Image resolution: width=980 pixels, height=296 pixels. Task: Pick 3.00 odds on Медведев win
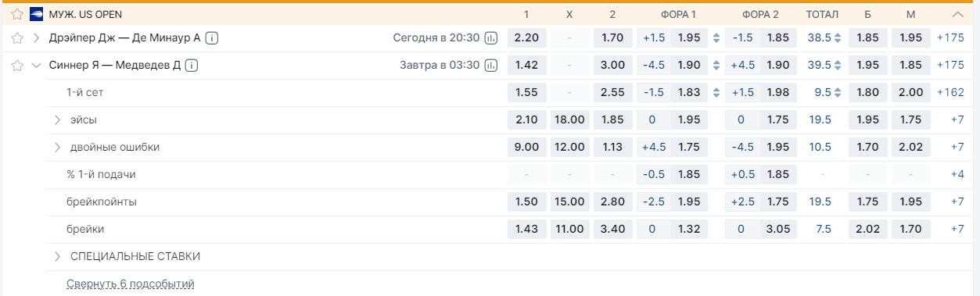click(612, 66)
